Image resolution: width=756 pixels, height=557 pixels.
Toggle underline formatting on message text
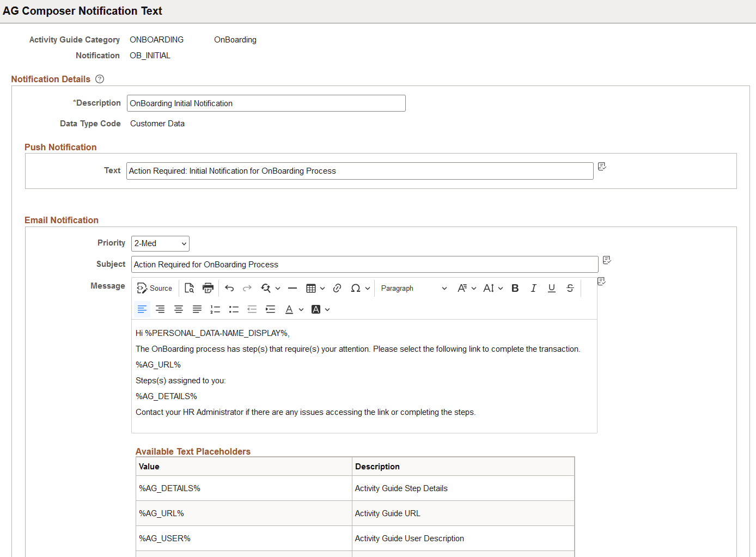[x=552, y=288]
